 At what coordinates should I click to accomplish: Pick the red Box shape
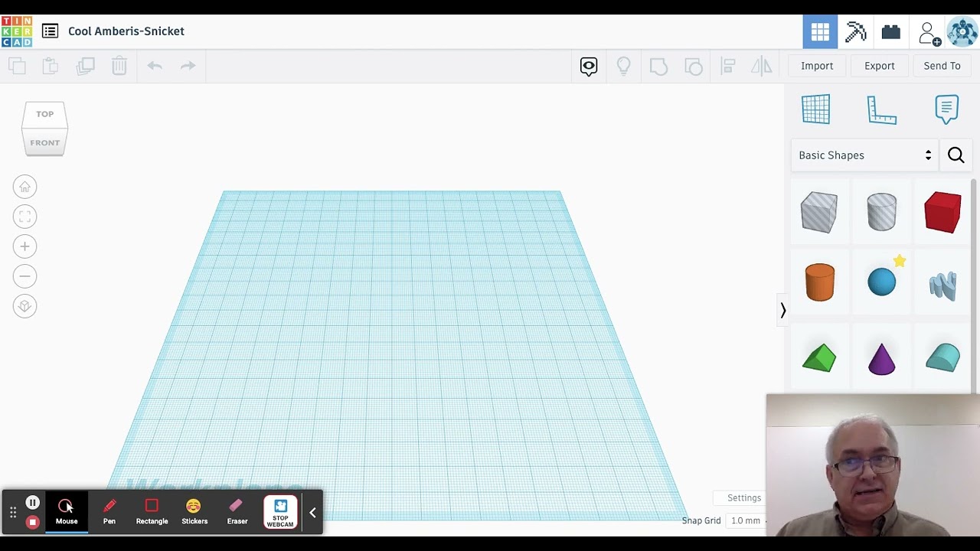point(942,212)
